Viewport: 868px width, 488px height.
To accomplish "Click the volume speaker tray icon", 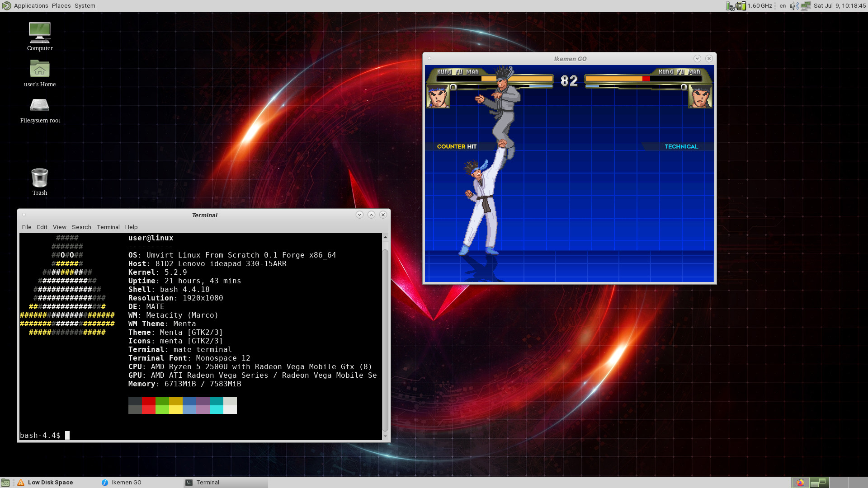I will [794, 6].
